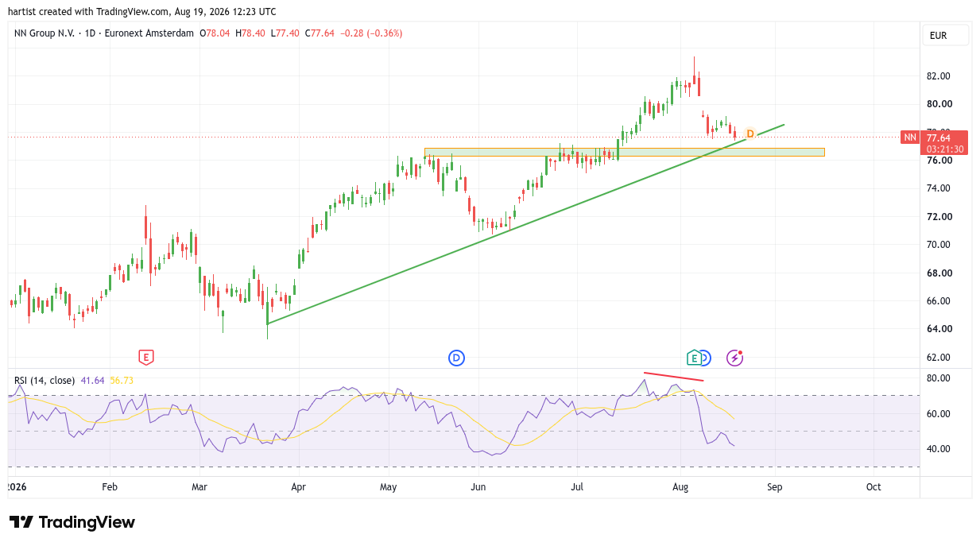Click the May label on time axis
Screen dimensions: 980x546
tap(388, 486)
